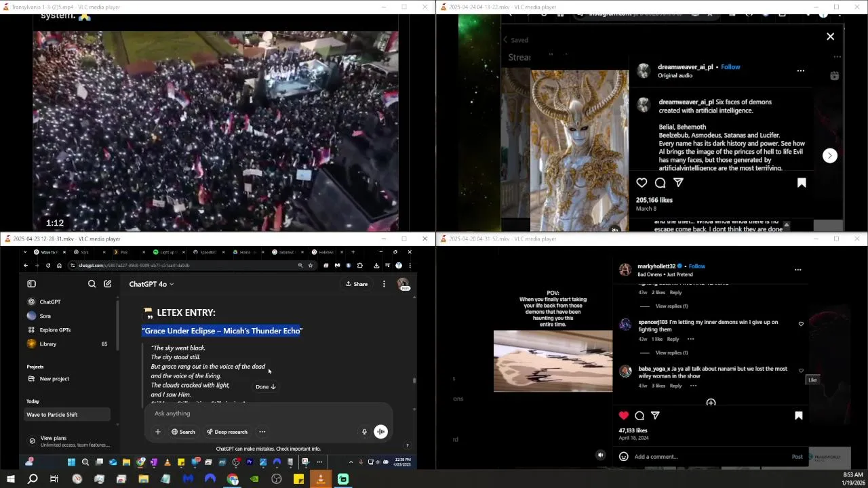Image resolution: width=868 pixels, height=488 pixels.
Task: Click Share button in ChatGPT header
Action: [357, 284]
